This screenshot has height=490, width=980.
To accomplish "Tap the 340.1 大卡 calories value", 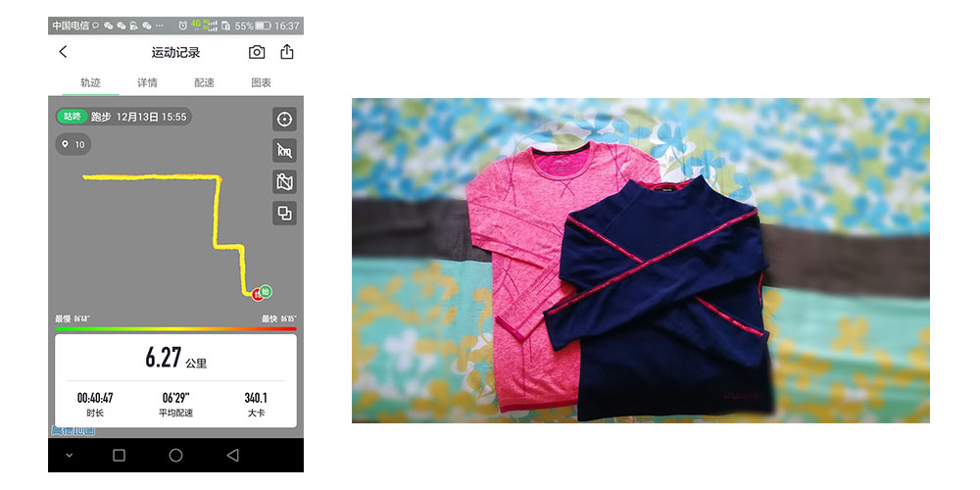I will click(256, 404).
